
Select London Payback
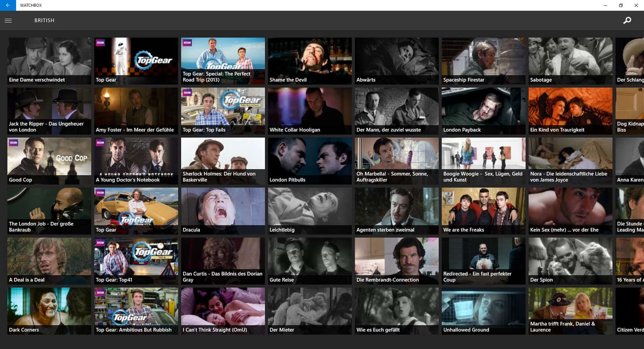(x=483, y=111)
